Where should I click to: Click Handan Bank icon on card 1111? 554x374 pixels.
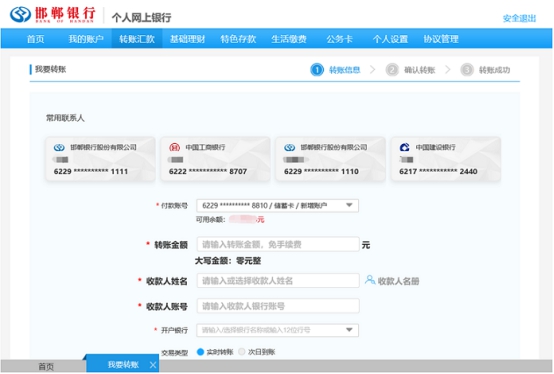coord(59,147)
